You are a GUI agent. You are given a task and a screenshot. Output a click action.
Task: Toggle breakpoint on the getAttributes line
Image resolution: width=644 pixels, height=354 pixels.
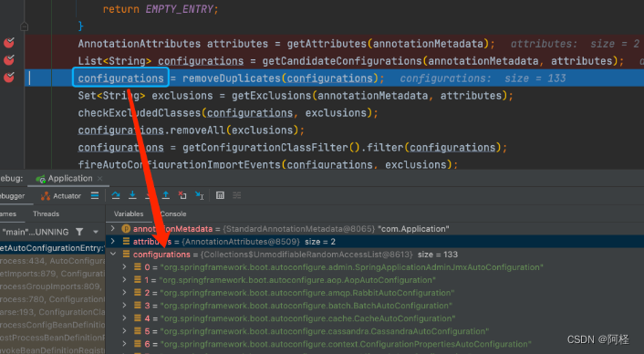(x=8, y=43)
